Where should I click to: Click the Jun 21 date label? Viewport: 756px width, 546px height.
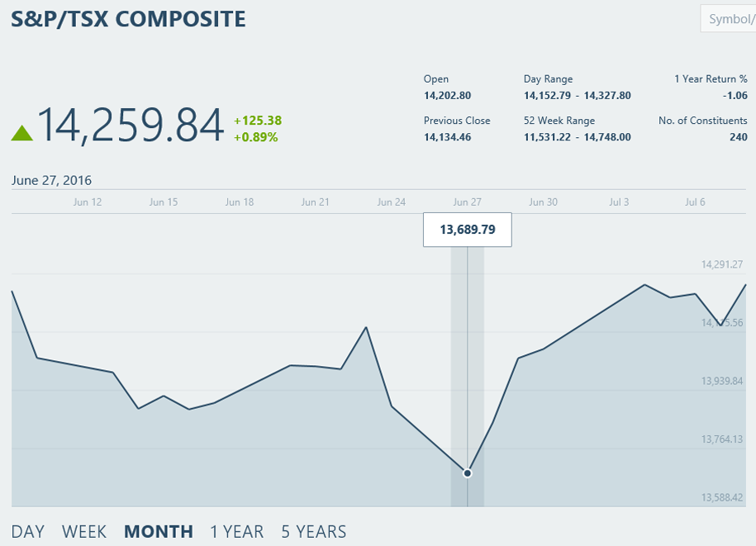coord(315,202)
